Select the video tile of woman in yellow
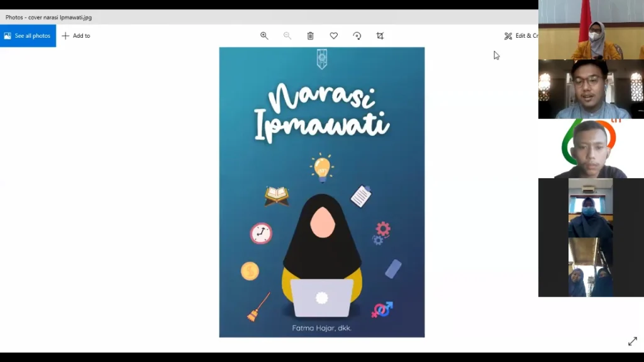Viewport: 644px width, 362px height. click(x=591, y=30)
